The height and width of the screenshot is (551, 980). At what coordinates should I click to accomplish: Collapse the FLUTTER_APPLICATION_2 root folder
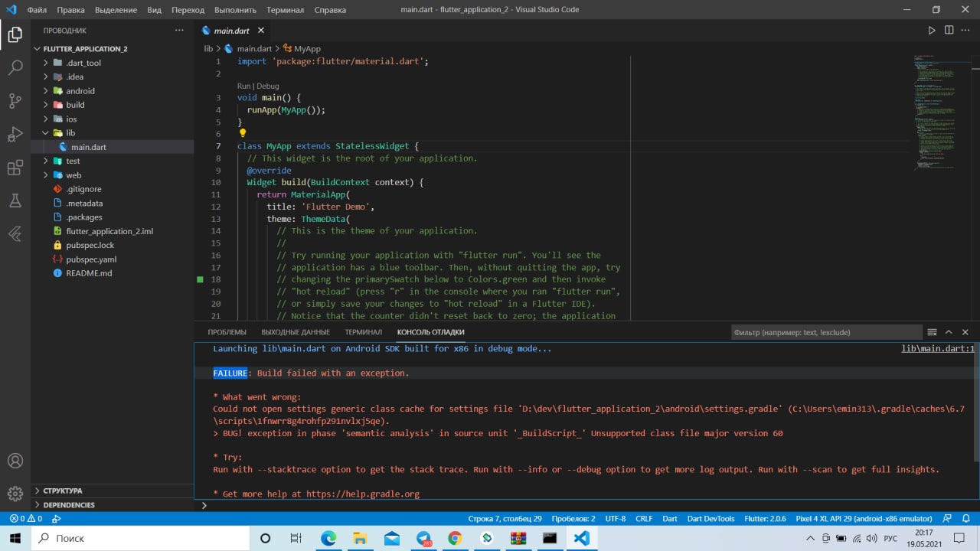point(113,48)
